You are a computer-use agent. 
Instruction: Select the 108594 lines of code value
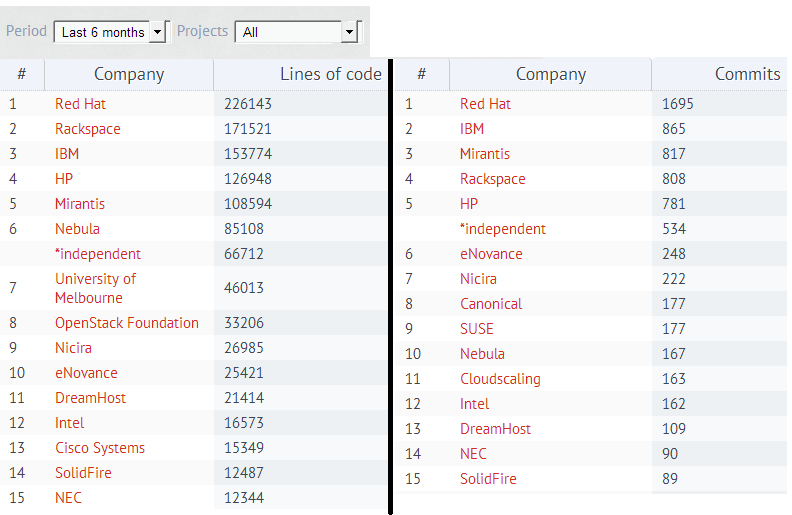pyautogui.click(x=248, y=204)
